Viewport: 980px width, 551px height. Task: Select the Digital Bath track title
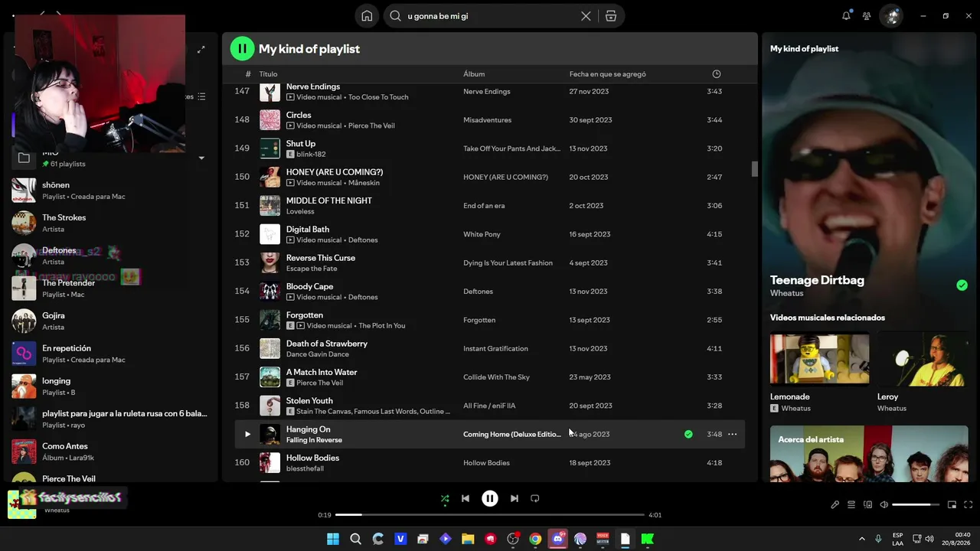click(308, 229)
